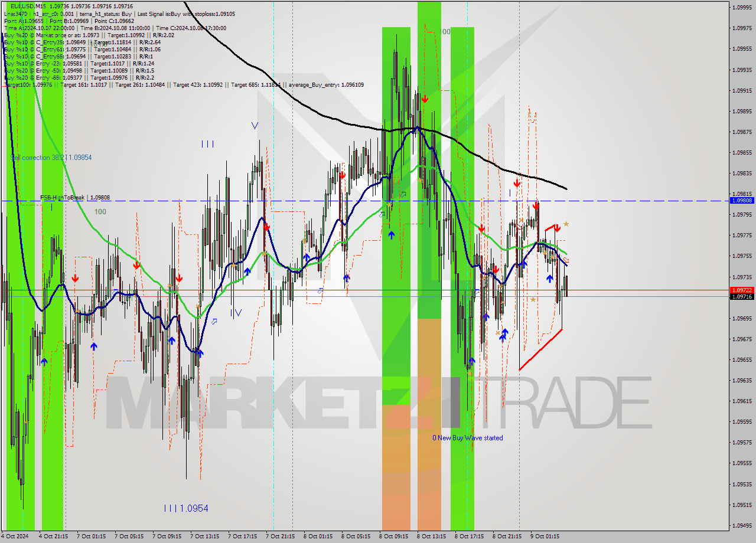
Task: Click the 'V' wave label above the chart
Action: pos(255,125)
